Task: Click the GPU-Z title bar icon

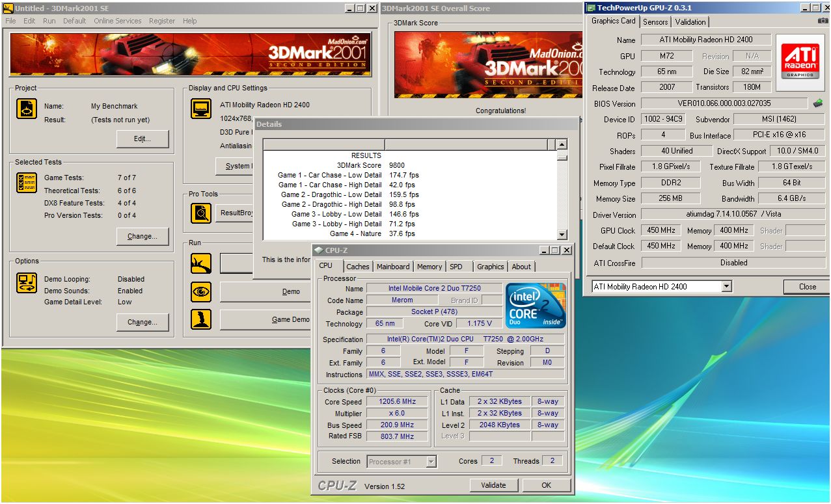Action: coord(591,8)
